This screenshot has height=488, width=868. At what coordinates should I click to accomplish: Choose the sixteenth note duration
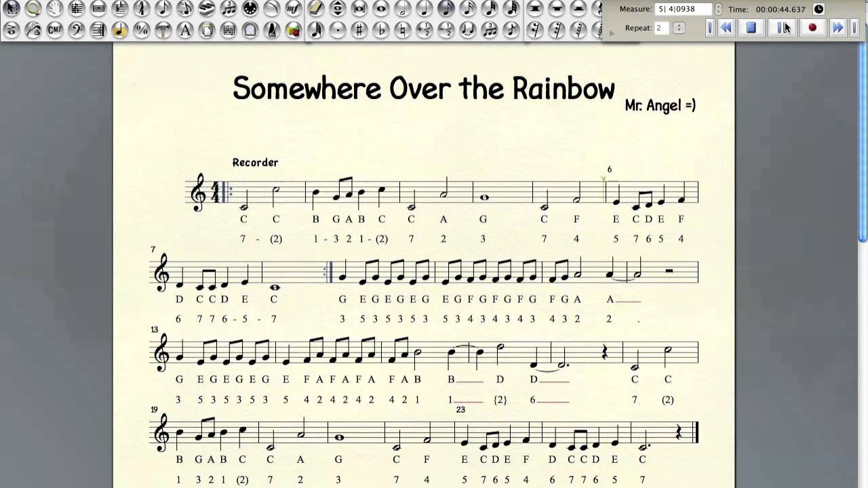[467, 8]
